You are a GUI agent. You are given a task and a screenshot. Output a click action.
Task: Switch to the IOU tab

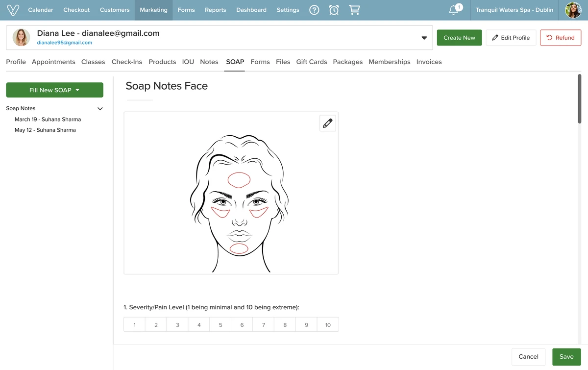188,62
